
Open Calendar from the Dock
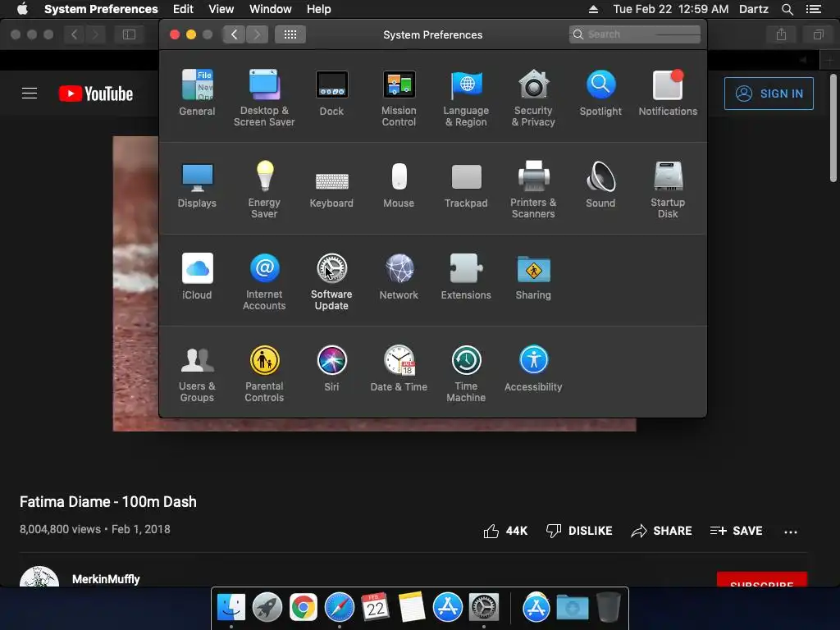[375, 608]
